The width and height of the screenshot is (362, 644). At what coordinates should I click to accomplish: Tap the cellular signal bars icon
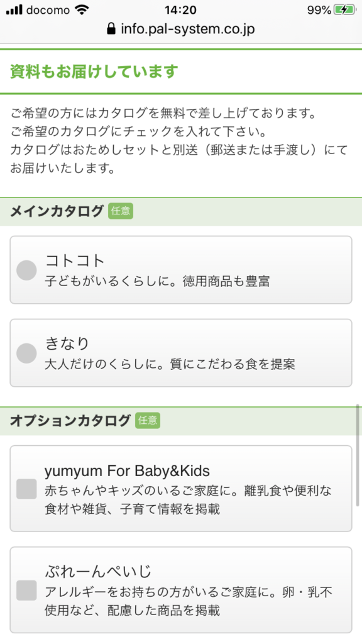click(x=14, y=10)
